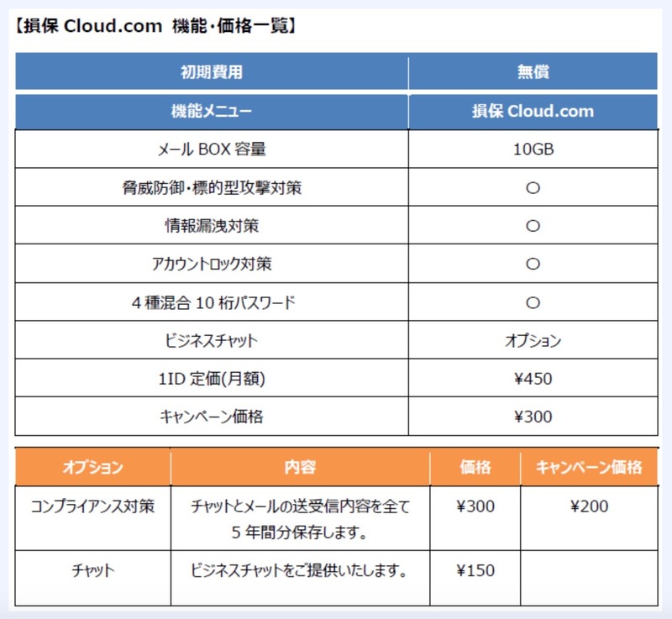Select the ビジネスチャットをご提供いたします description
Screen dimensions: 672x619
coord(300,571)
